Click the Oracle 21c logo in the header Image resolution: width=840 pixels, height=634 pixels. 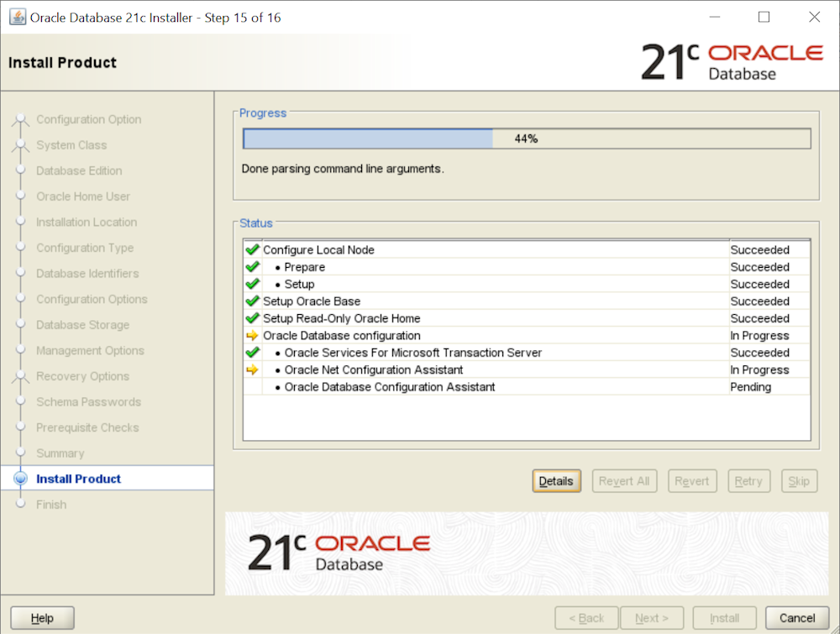click(732, 62)
